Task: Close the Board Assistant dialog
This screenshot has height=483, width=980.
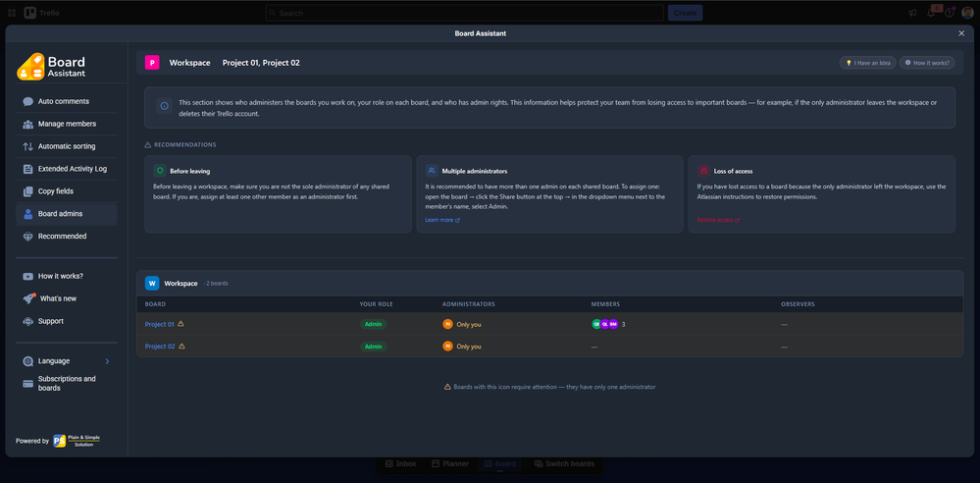Action: [x=961, y=33]
